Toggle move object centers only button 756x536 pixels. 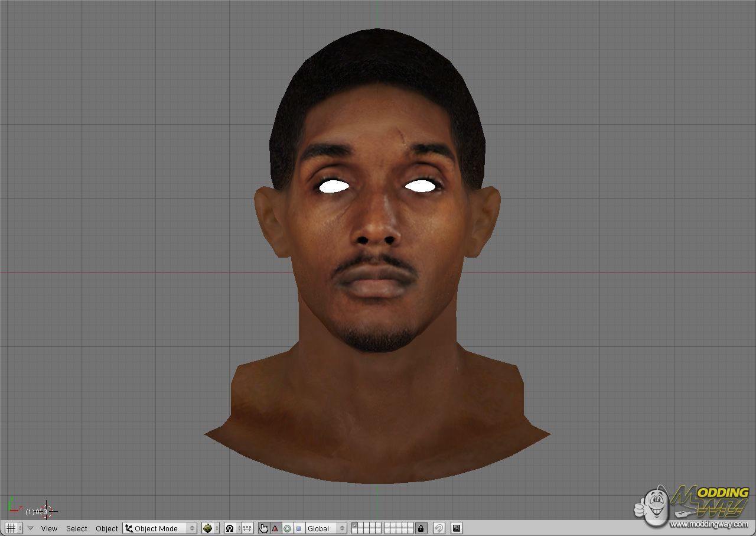[x=247, y=528]
